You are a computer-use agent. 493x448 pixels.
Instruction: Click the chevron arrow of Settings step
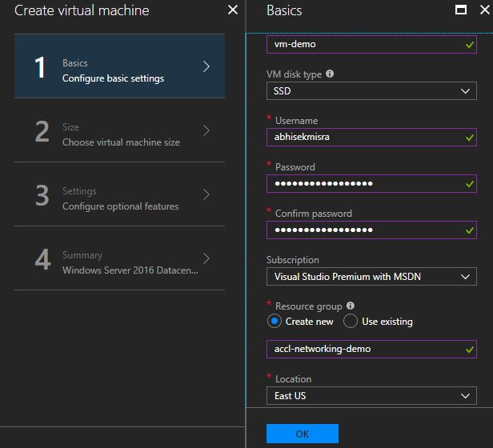pyautogui.click(x=206, y=194)
